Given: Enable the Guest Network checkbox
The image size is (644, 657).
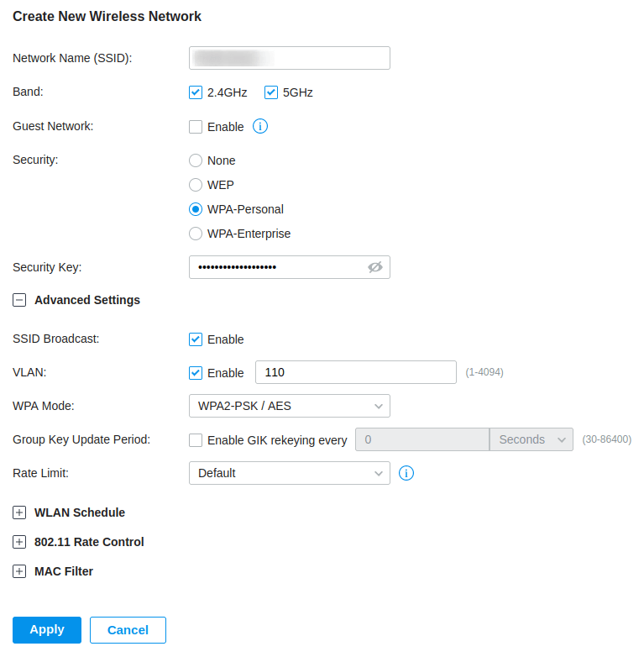Looking at the screenshot, I should [196, 127].
